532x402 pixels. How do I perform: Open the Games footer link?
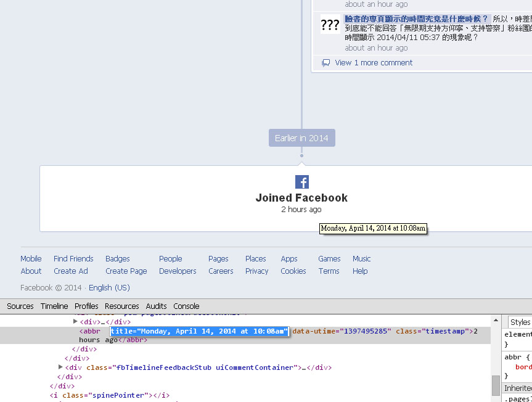(x=329, y=258)
